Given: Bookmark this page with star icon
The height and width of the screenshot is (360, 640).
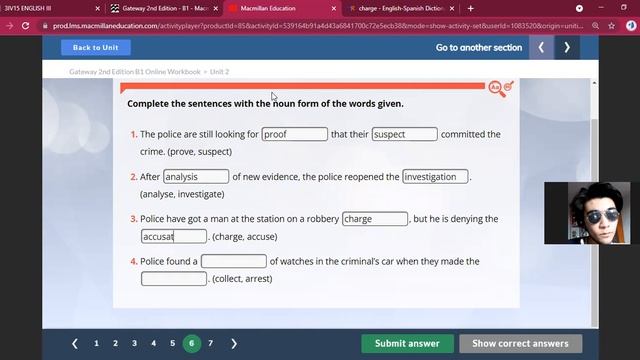Looking at the screenshot, I should [611, 26].
